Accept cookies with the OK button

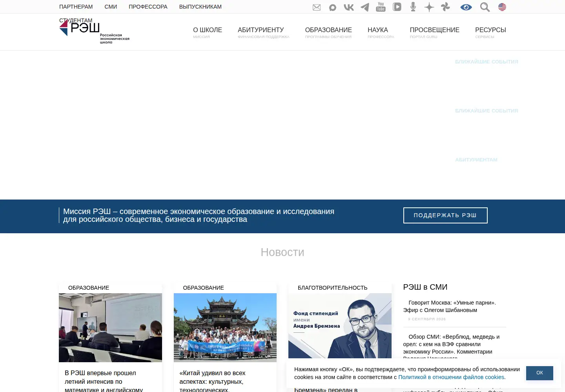539,373
